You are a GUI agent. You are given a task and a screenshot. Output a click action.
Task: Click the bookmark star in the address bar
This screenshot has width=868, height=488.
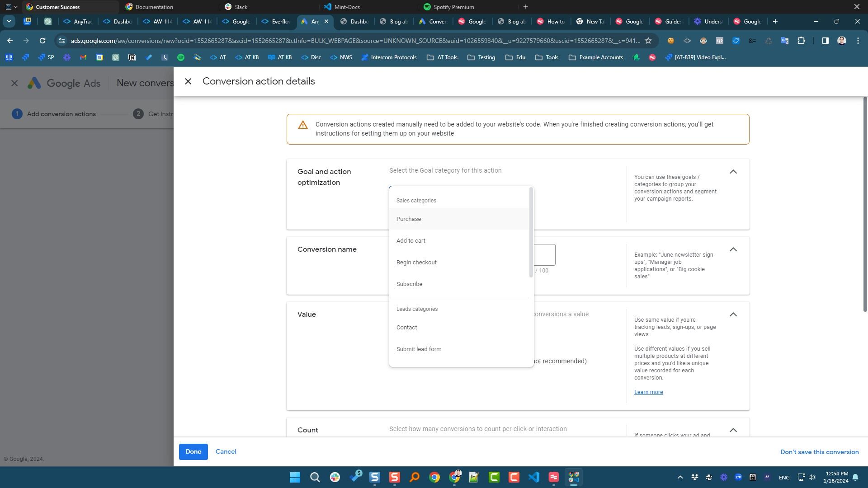click(x=648, y=41)
